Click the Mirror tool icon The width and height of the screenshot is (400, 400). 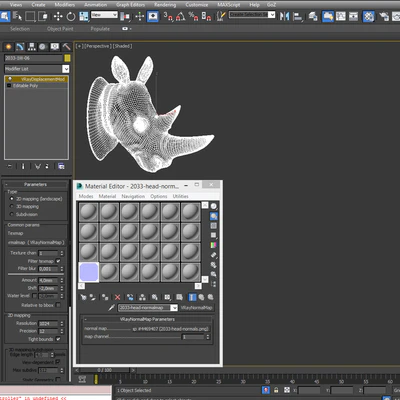284,16
